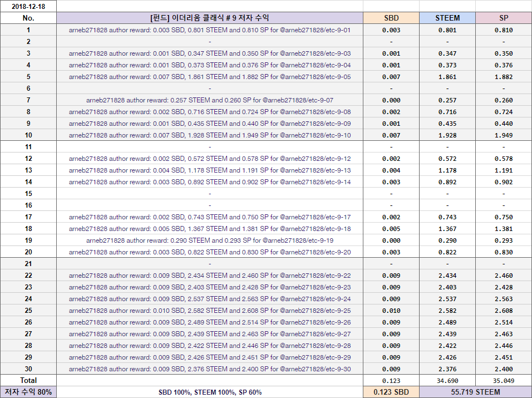Image resolution: width=532 pixels, height=398 pixels.
Task: Select the author reward text for etc-9-10
Action: pos(210,135)
